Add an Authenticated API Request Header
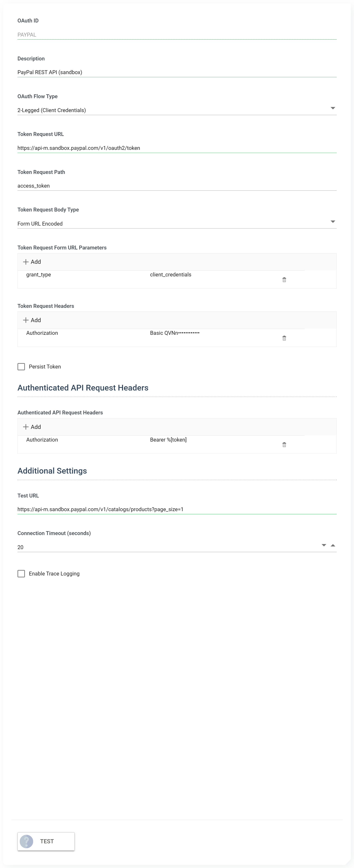354x868 pixels. [x=32, y=427]
